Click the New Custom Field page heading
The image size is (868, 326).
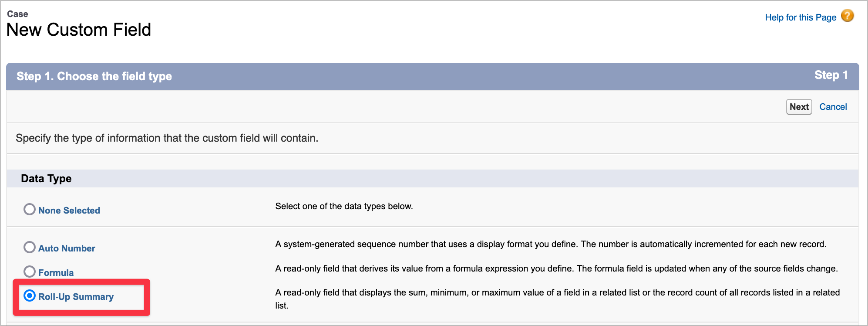point(79,30)
